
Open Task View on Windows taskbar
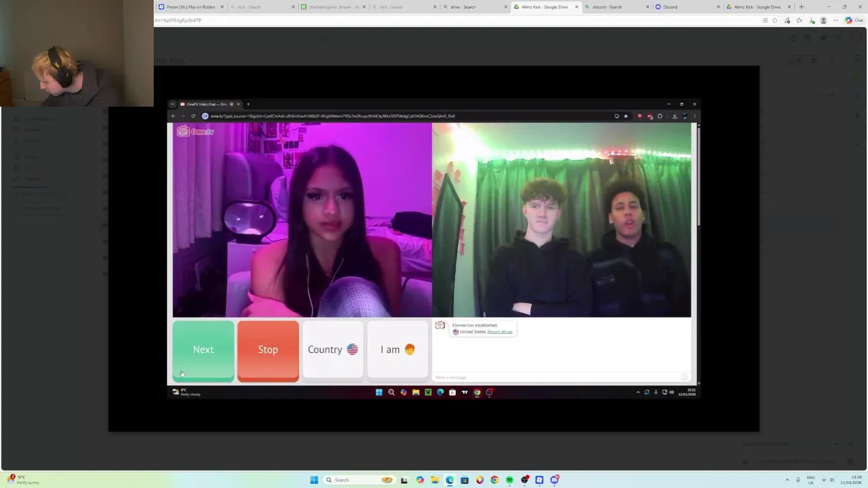[x=404, y=480]
